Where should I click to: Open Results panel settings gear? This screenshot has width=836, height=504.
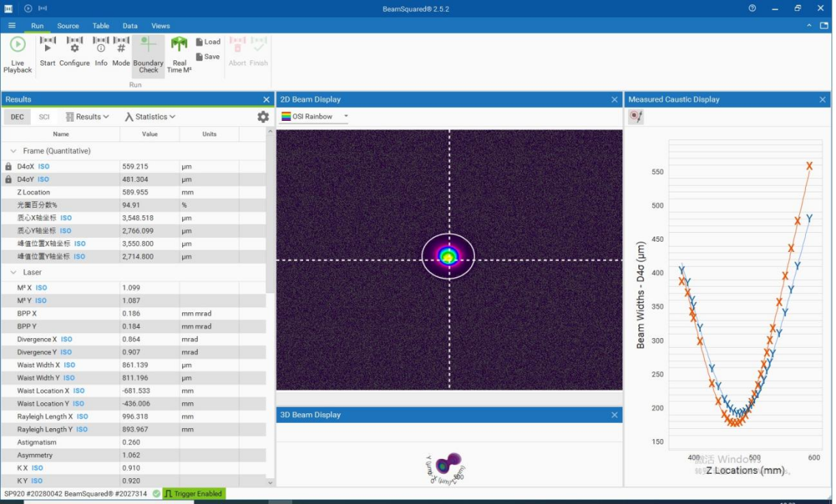point(263,117)
